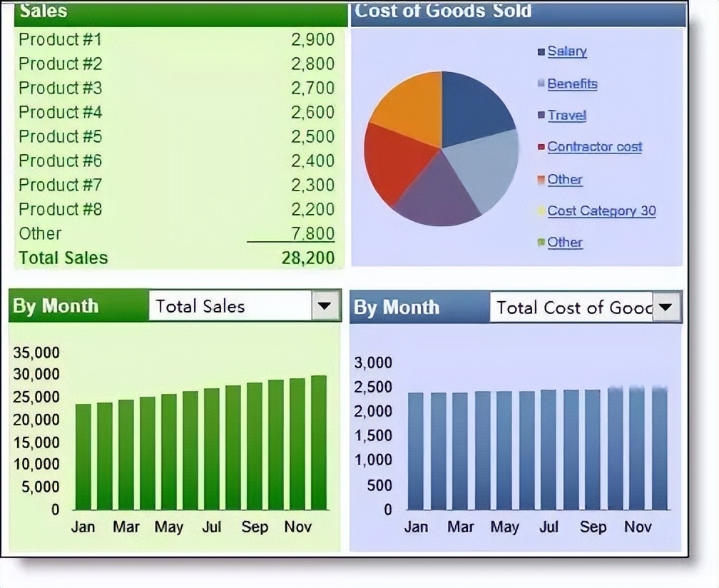Select the December bar in sales chart
Viewport: 719px width, 588px height.
(x=319, y=442)
